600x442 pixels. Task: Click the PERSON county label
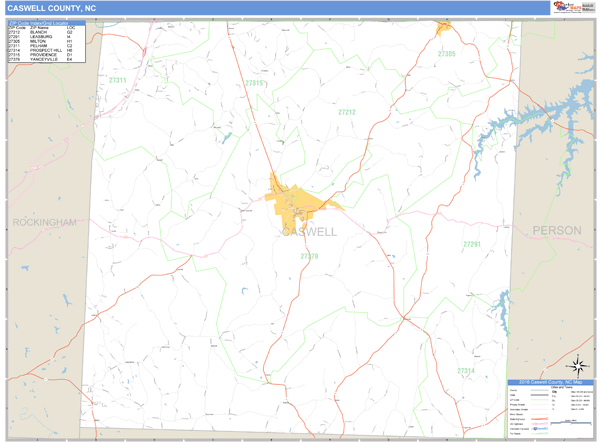(x=556, y=230)
